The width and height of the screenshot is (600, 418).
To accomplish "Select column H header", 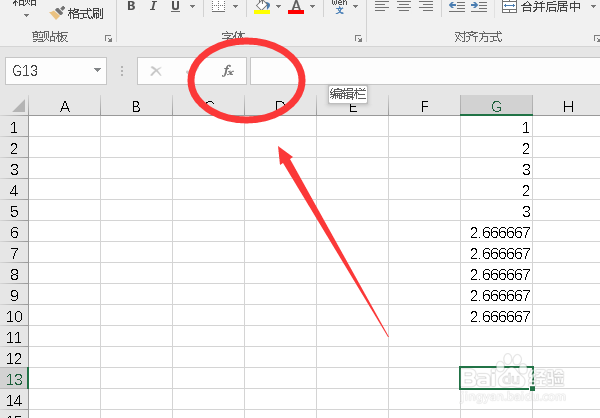I will pyautogui.click(x=567, y=106).
